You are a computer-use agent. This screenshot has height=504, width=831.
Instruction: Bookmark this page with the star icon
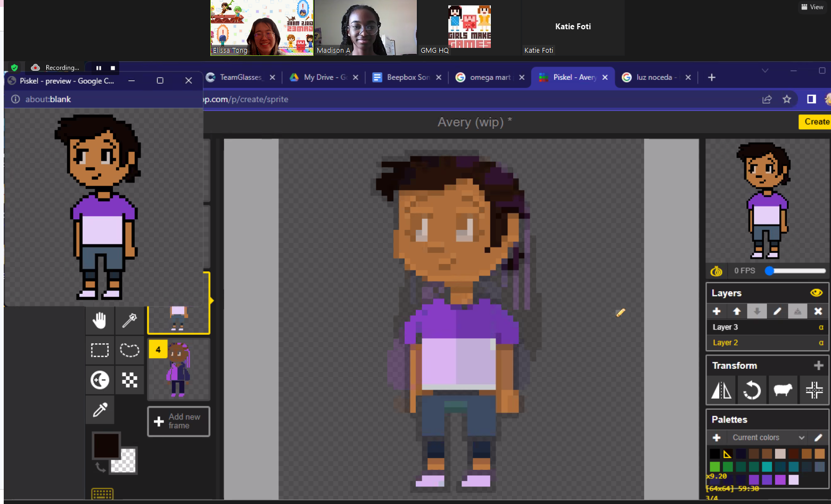(x=787, y=99)
